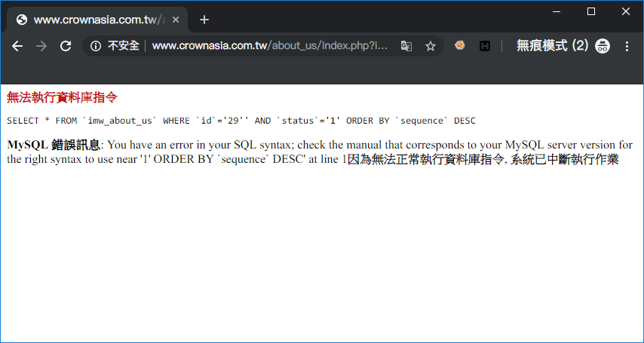Click the translate page icon
Viewport: 644px width, 343px height.
click(x=406, y=46)
